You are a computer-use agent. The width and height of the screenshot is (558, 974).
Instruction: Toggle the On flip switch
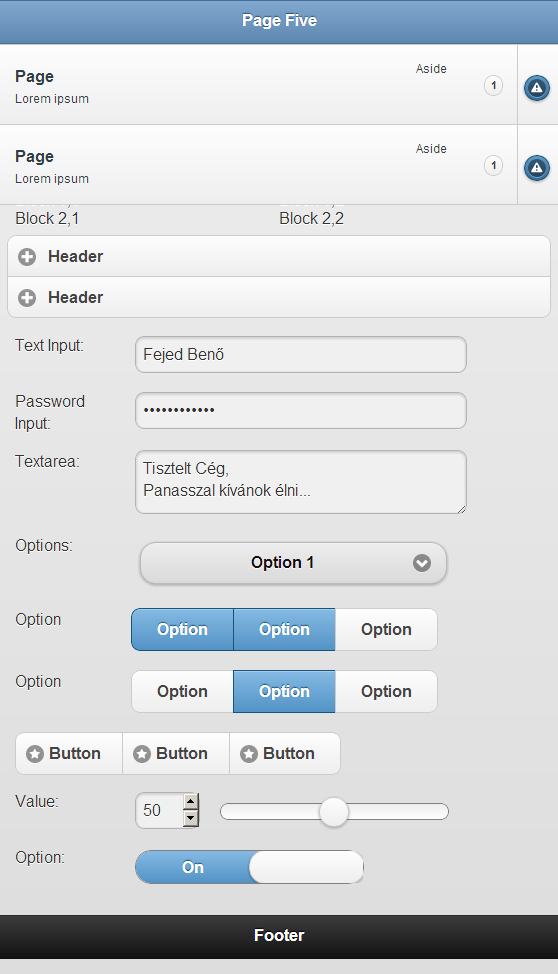249,867
